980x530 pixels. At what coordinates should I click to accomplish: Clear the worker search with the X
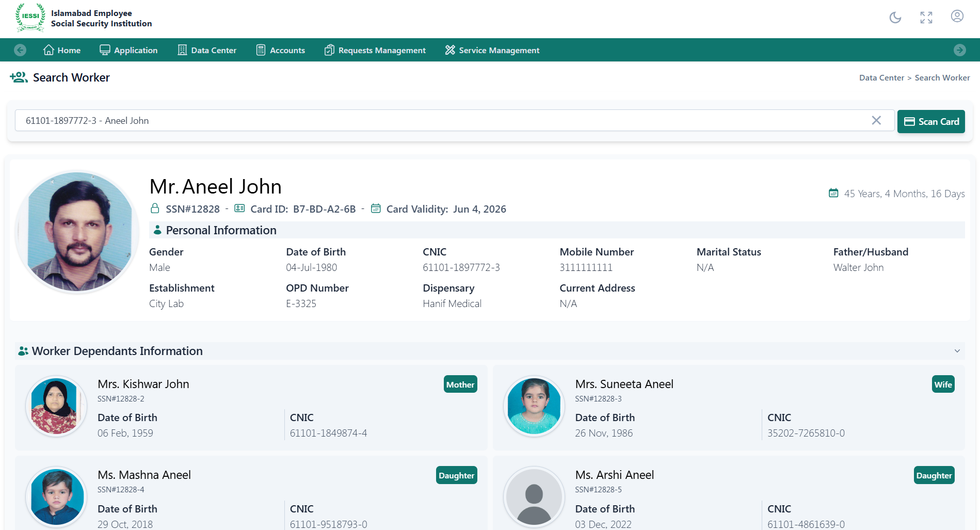point(876,120)
